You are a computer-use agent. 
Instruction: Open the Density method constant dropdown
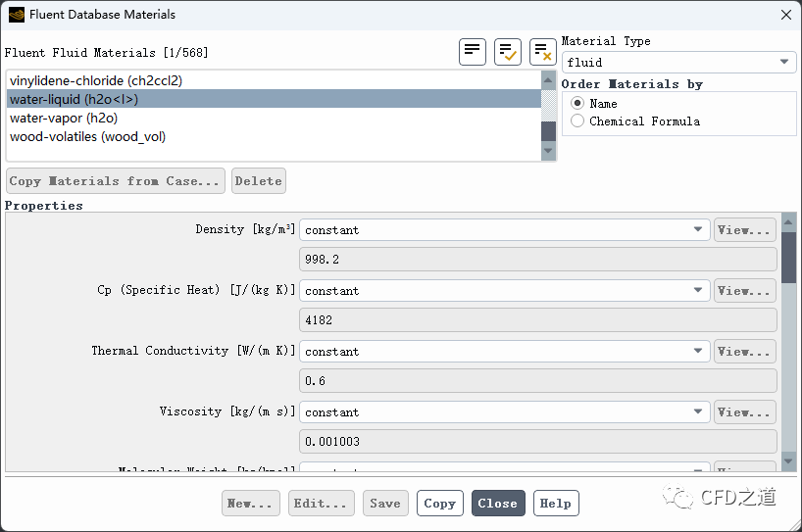click(x=504, y=230)
